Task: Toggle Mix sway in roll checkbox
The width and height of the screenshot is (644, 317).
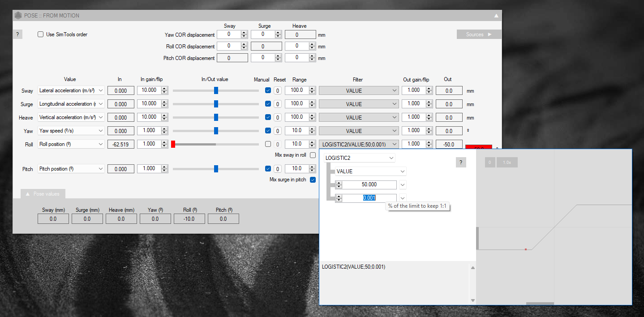Action: pos(313,155)
